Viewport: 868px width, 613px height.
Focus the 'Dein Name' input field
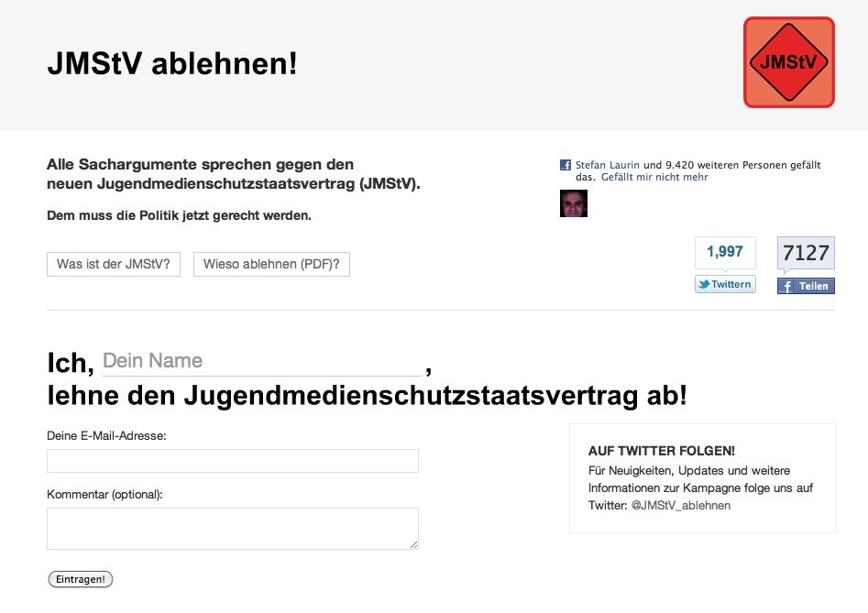point(261,361)
